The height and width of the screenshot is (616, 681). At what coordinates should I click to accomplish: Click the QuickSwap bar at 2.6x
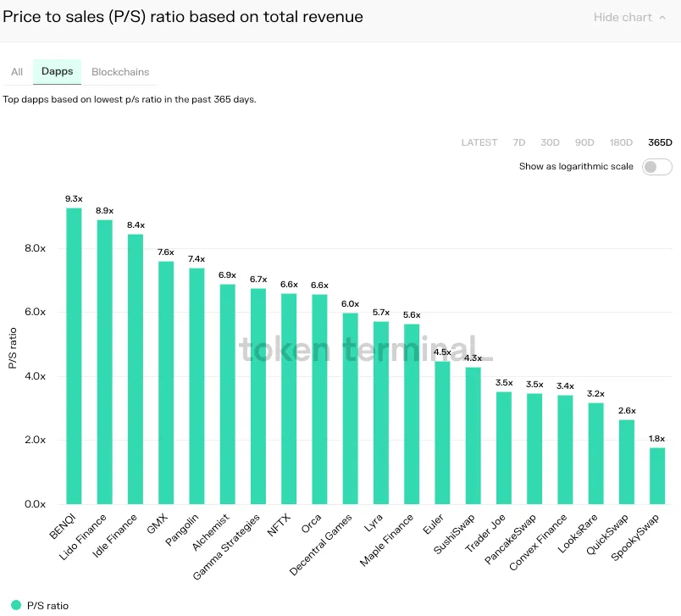627,462
